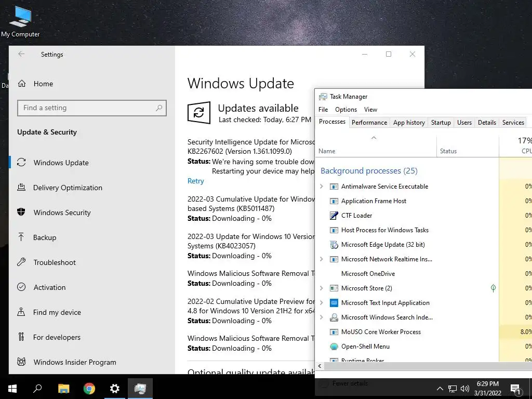532x399 pixels.
Task: Select For developers icon
Action: tap(21, 337)
